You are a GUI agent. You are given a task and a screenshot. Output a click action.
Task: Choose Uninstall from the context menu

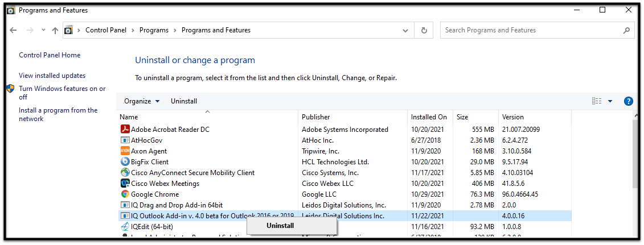(292, 225)
